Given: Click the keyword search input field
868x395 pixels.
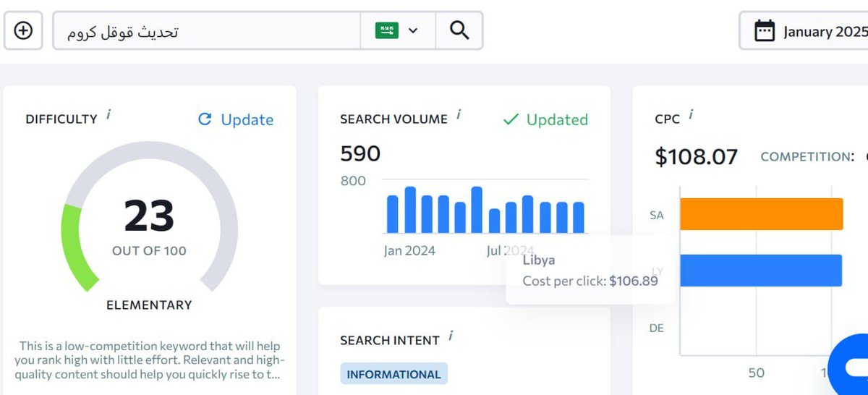Looking at the screenshot, I should click(207, 31).
